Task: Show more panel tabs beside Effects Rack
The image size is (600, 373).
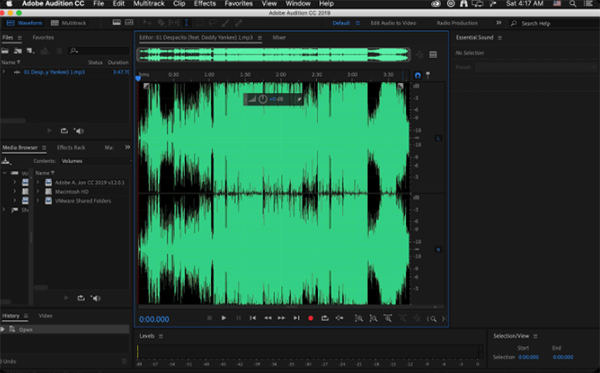Action: pyautogui.click(x=127, y=147)
